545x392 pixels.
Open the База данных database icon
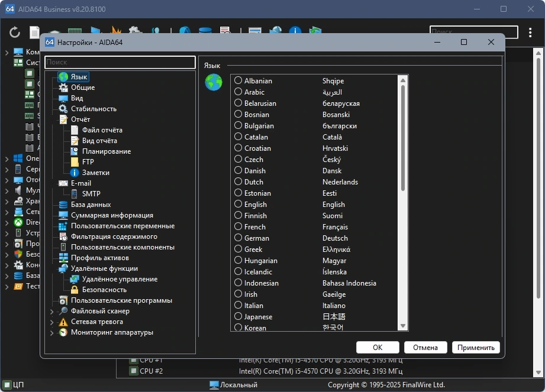click(63, 205)
